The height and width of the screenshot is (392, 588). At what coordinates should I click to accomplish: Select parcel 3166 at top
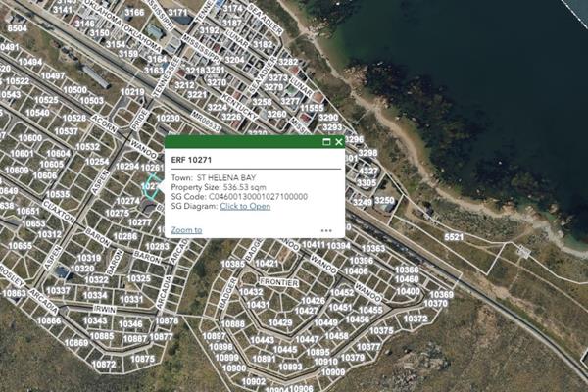[134, 13]
